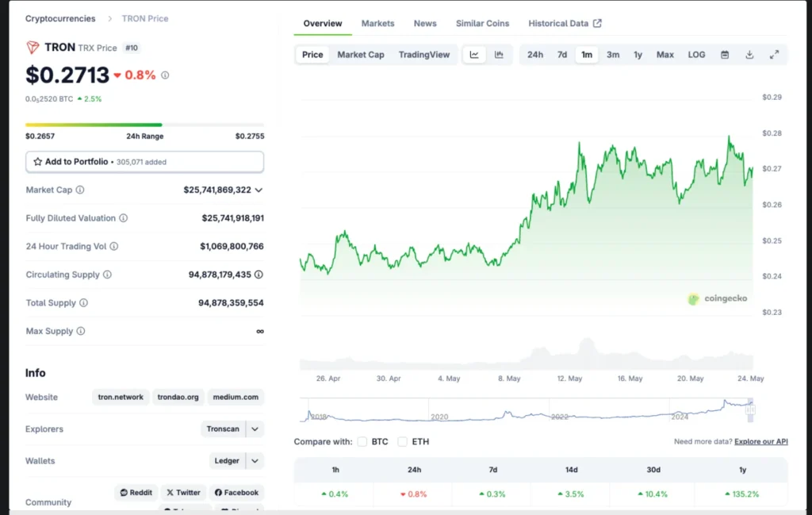Image resolution: width=812 pixels, height=515 pixels.
Task: Toggle ETH comparison checkbox
Action: coord(402,441)
